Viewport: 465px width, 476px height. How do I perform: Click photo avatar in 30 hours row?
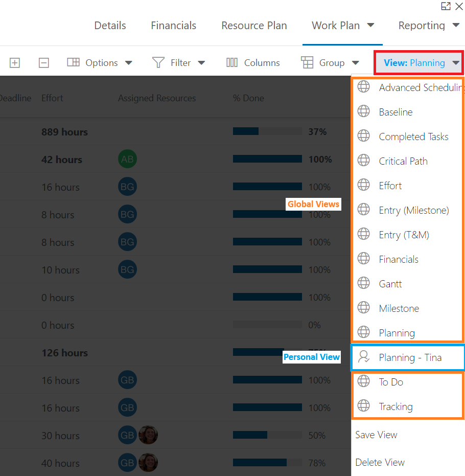[148, 435]
